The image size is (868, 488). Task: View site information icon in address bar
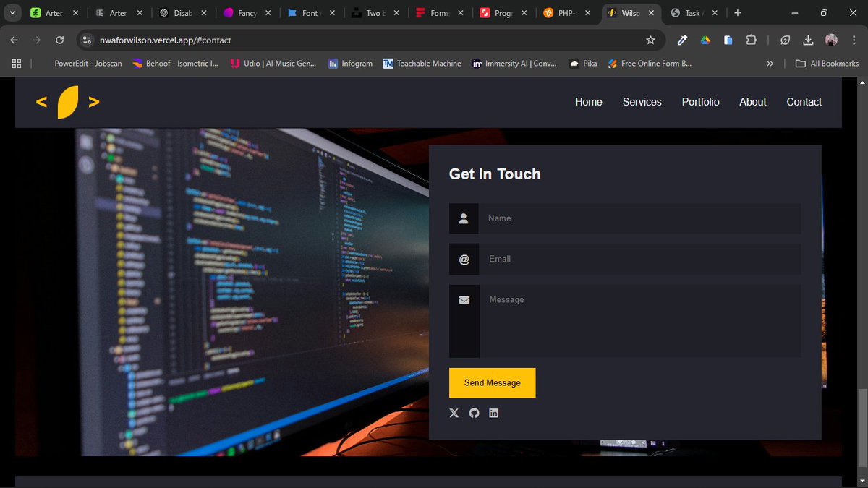[x=88, y=40]
